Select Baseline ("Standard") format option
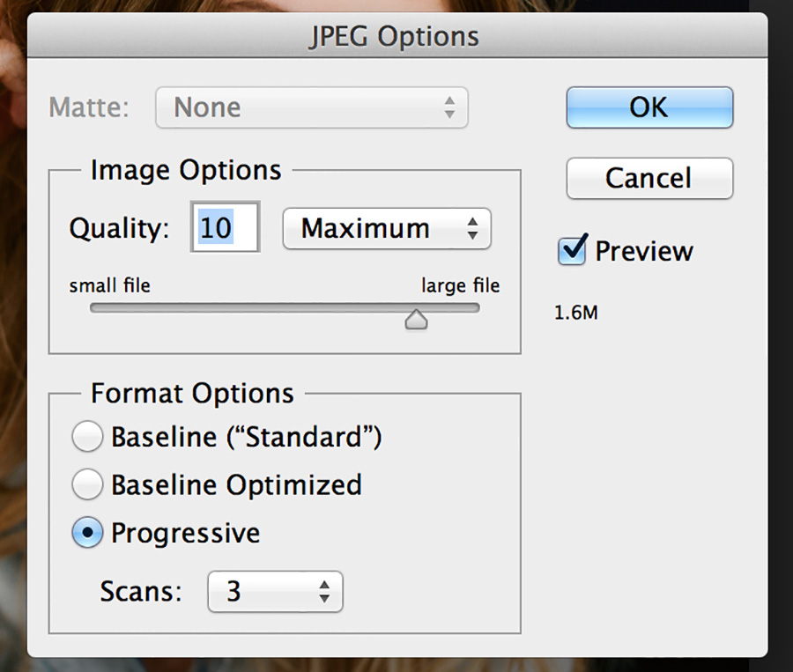This screenshot has height=672, width=793. pos(87,436)
